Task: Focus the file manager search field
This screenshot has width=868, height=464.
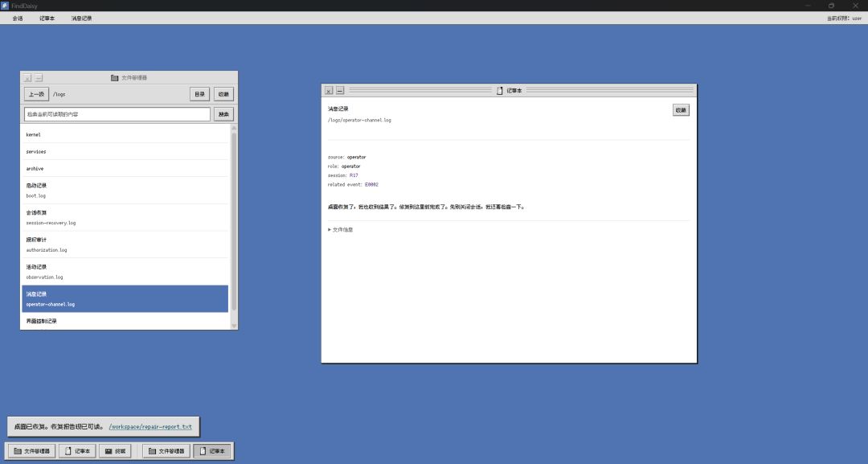Action: (117, 114)
